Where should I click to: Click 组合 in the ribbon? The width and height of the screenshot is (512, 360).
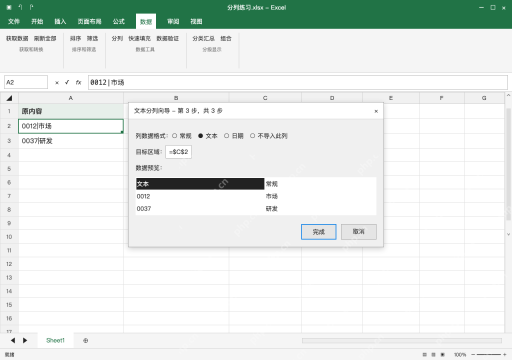point(226,39)
